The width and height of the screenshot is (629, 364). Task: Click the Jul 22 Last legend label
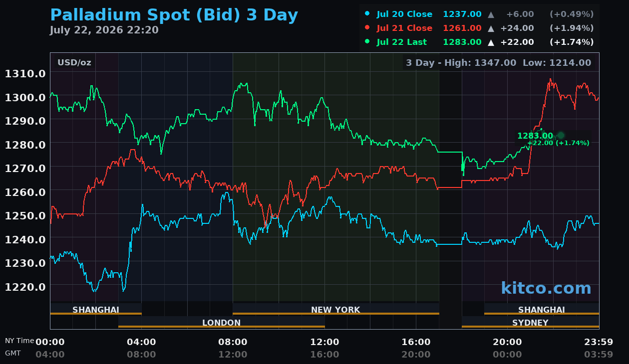pos(402,42)
